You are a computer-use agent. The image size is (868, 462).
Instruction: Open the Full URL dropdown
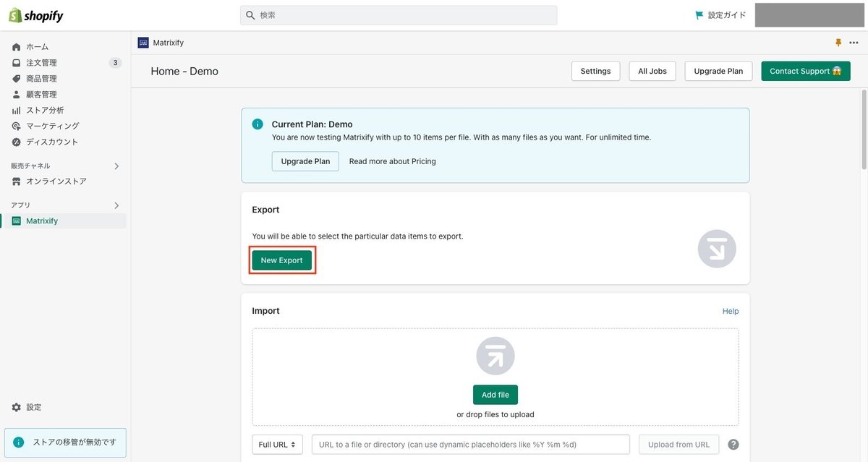click(x=278, y=445)
